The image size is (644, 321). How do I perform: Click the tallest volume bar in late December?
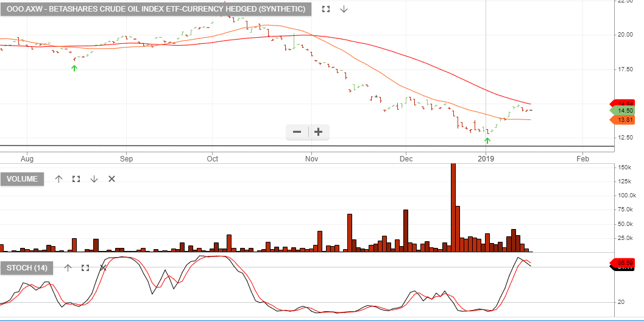click(453, 208)
